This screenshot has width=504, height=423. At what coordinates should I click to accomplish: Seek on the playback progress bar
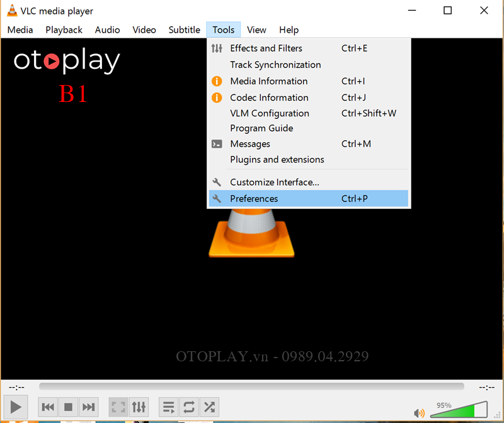coord(251,386)
